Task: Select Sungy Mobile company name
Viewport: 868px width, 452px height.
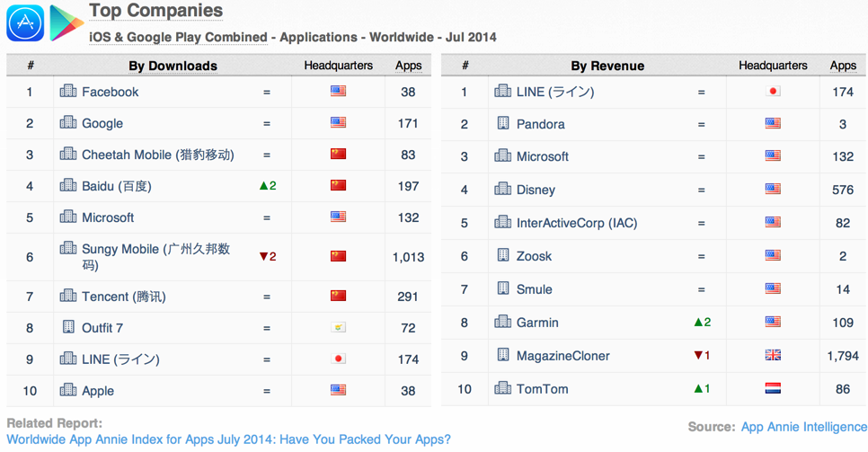Action: (156, 256)
